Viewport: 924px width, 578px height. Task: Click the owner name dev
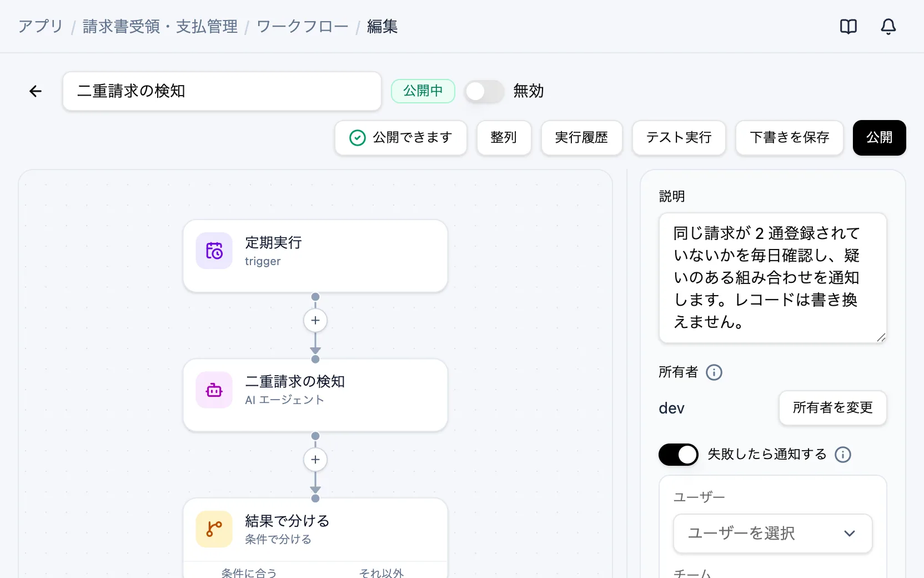pos(671,408)
